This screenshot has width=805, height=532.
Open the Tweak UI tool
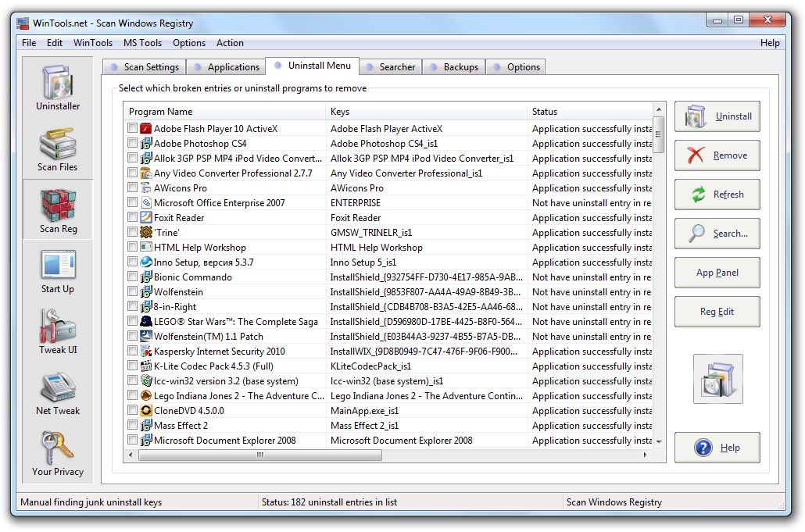(x=57, y=330)
